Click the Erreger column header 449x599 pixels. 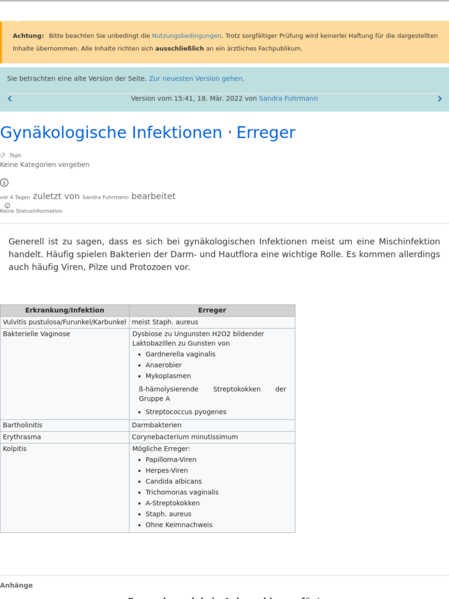[212, 310]
